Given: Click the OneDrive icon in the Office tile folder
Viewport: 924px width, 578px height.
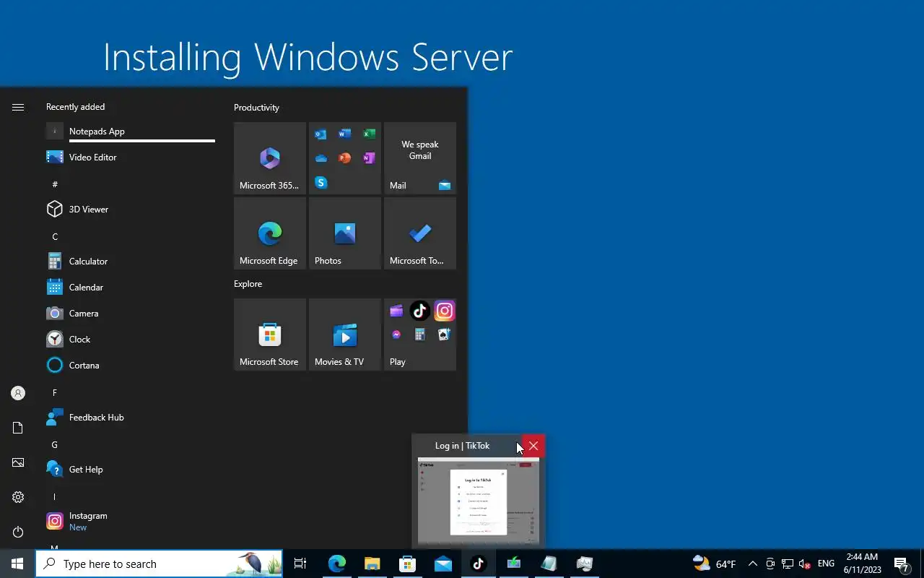Looking at the screenshot, I should (321, 158).
